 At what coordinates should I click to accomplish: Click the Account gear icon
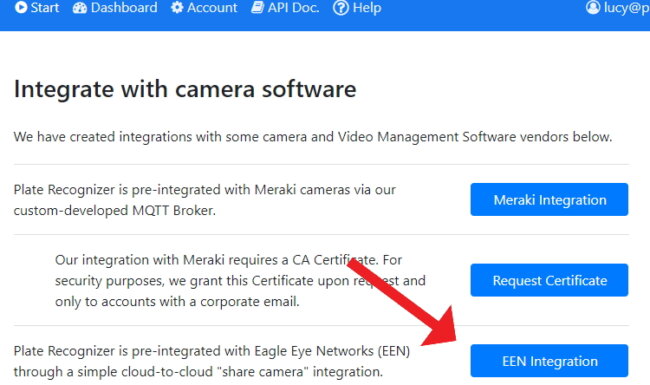177,7
